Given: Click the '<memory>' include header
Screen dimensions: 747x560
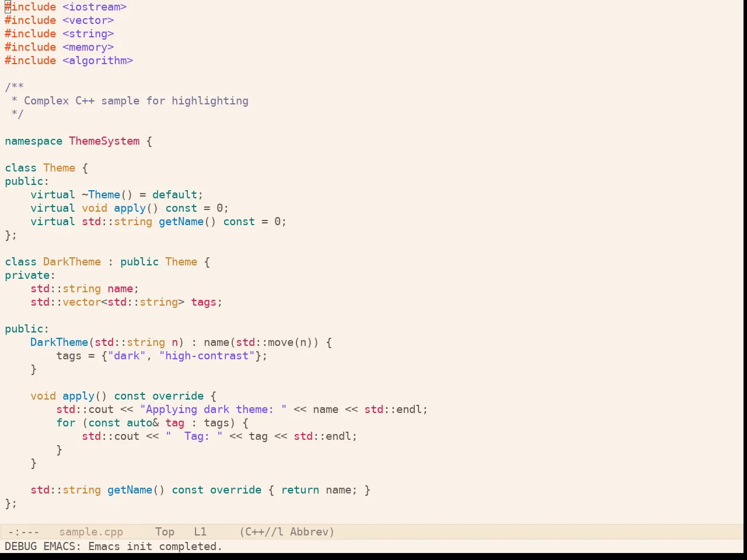Looking at the screenshot, I should click(x=88, y=47).
